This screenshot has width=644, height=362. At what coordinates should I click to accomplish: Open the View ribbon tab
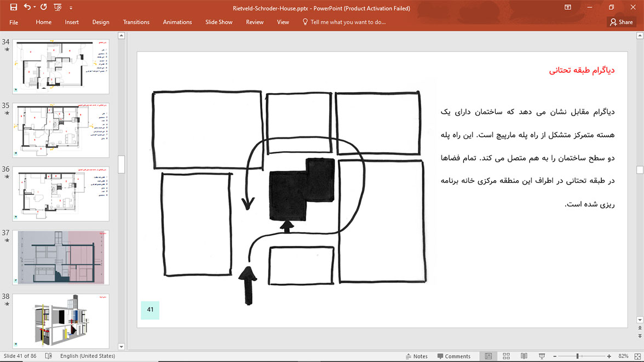coord(283,22)
